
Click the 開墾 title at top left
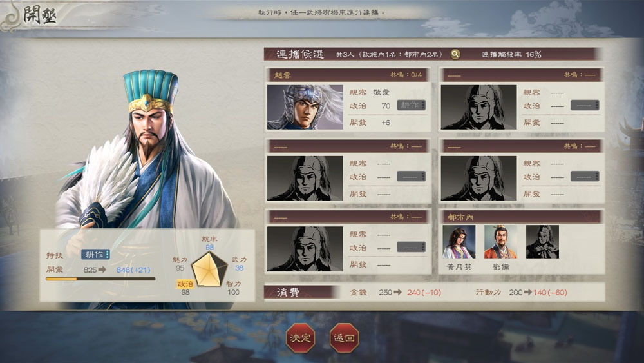point(39,15)
